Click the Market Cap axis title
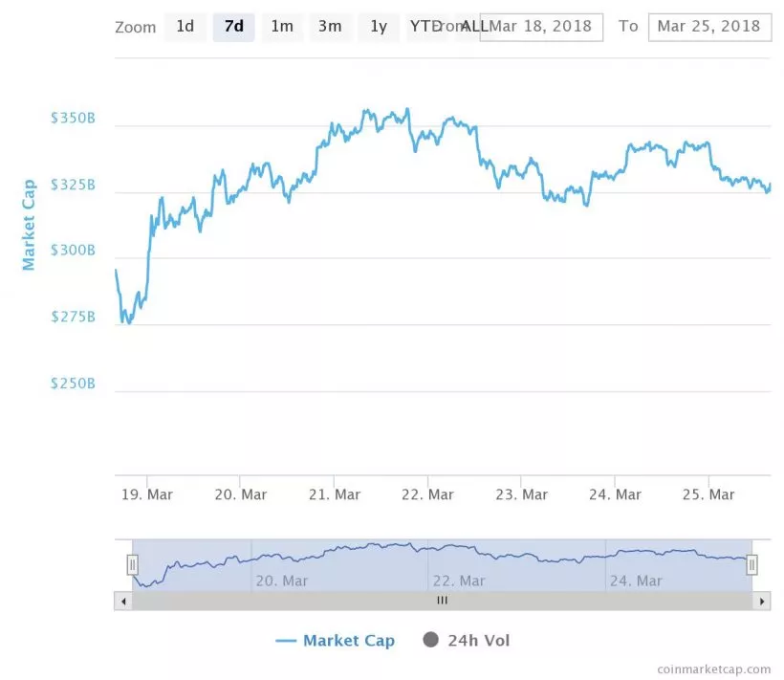This screenshot has width=784, height=680. click(29, 225)
